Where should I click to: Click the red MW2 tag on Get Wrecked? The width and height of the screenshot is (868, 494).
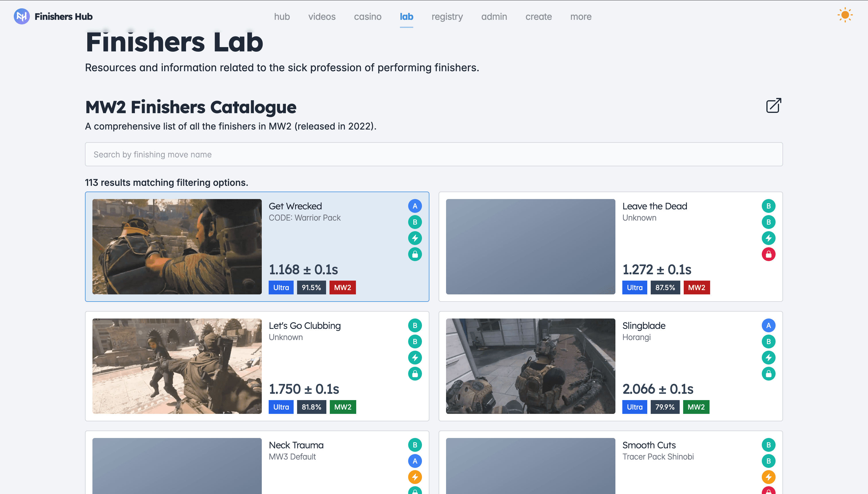coord(342,287)
